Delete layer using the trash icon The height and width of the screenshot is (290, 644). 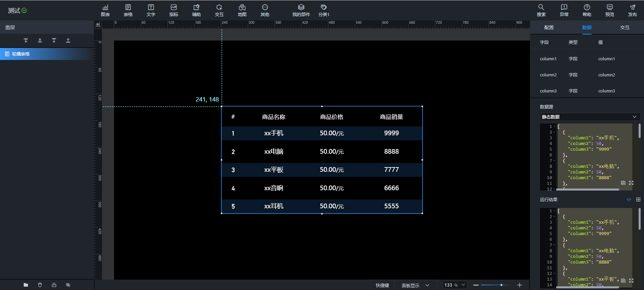pyautogui.click(x=40, y=285)
